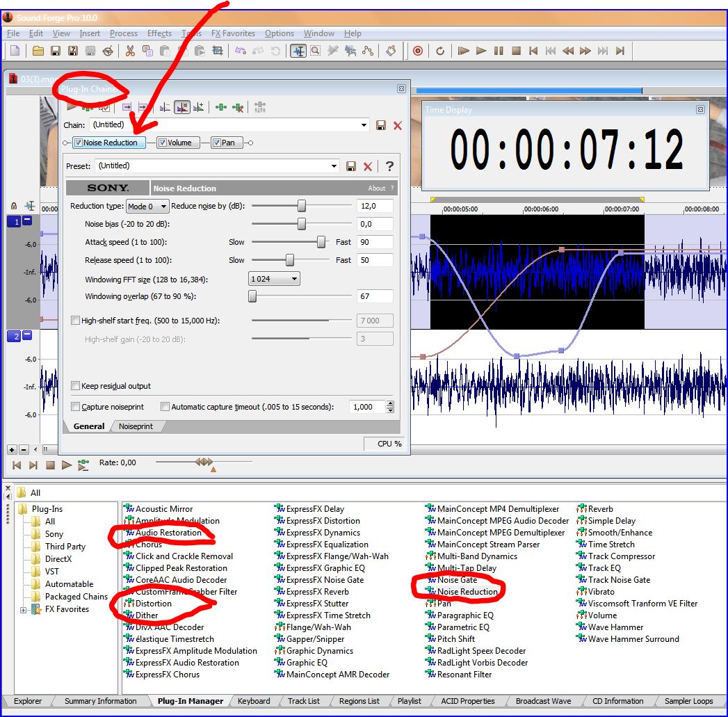Click the Record button in main toolbar
Image resolution: width=728 pixels, height=717 pixels.
(418, 51)
